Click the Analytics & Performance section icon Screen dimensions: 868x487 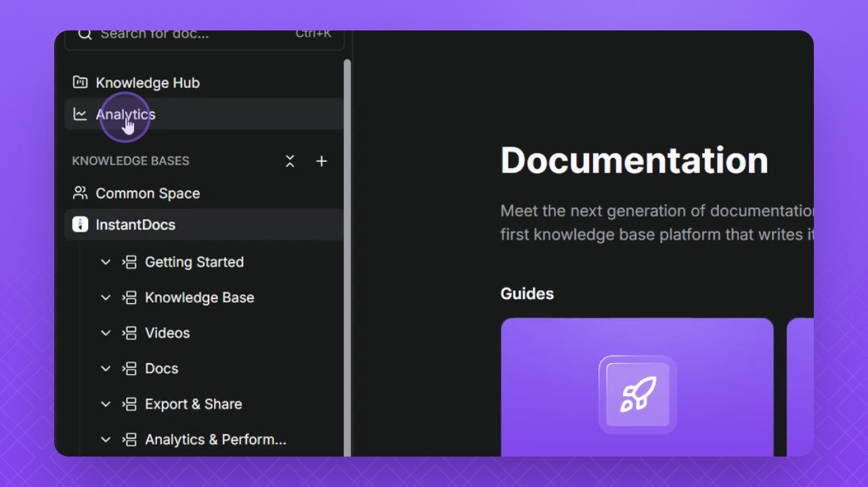(x=129, y=440)
